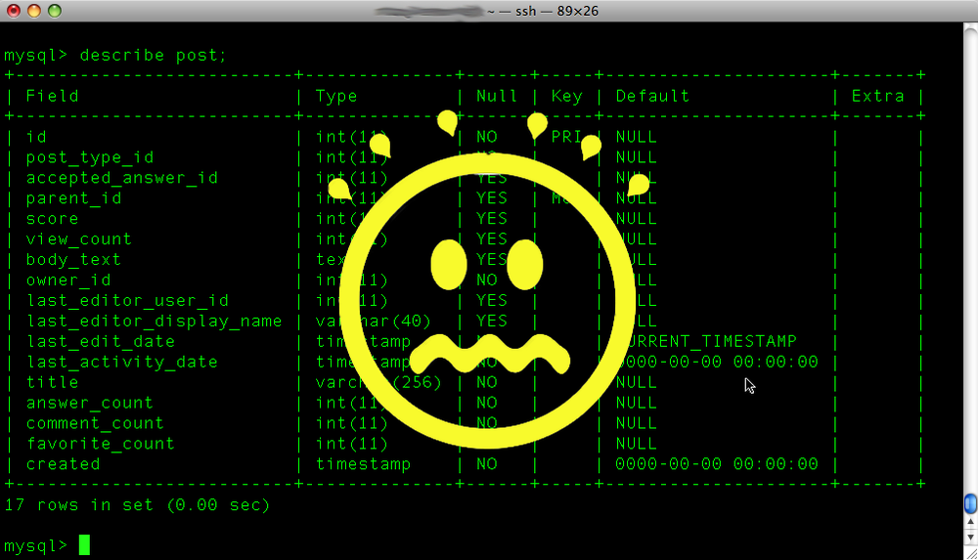Zoom the terminal with the green button
The image size is (978, 560).
click(54, 11)
